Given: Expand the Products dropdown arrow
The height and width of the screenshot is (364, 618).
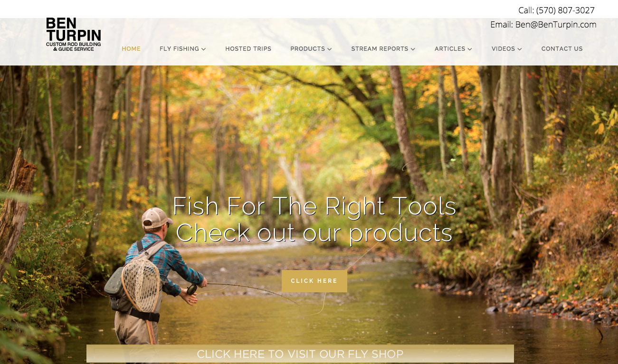Looking at the screenshot, I should coord(330,49).
